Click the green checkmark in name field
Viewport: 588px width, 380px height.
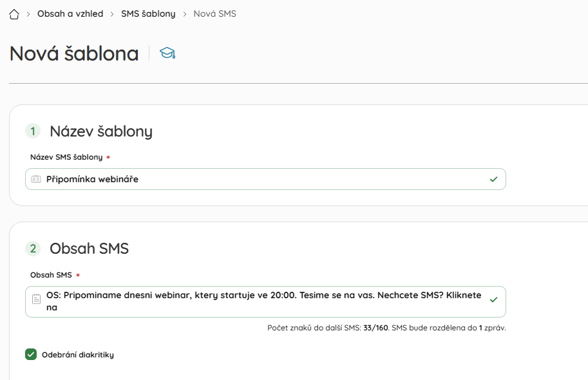[493, 179]
